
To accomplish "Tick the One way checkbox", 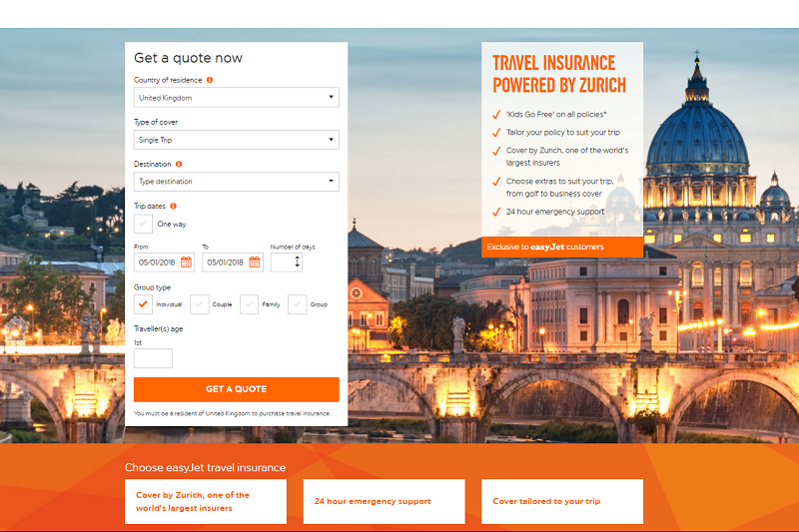I will 143,224.
